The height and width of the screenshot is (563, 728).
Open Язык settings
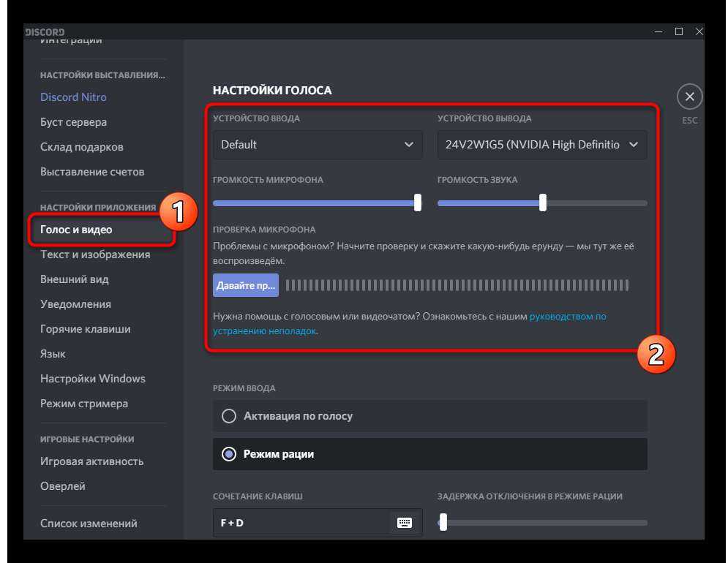tap(53, 354)
